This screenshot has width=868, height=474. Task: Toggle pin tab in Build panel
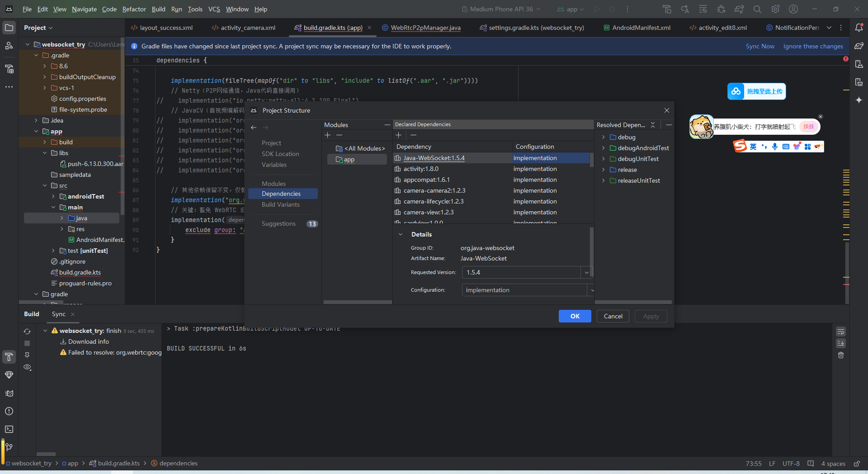[x=27, y=355]
